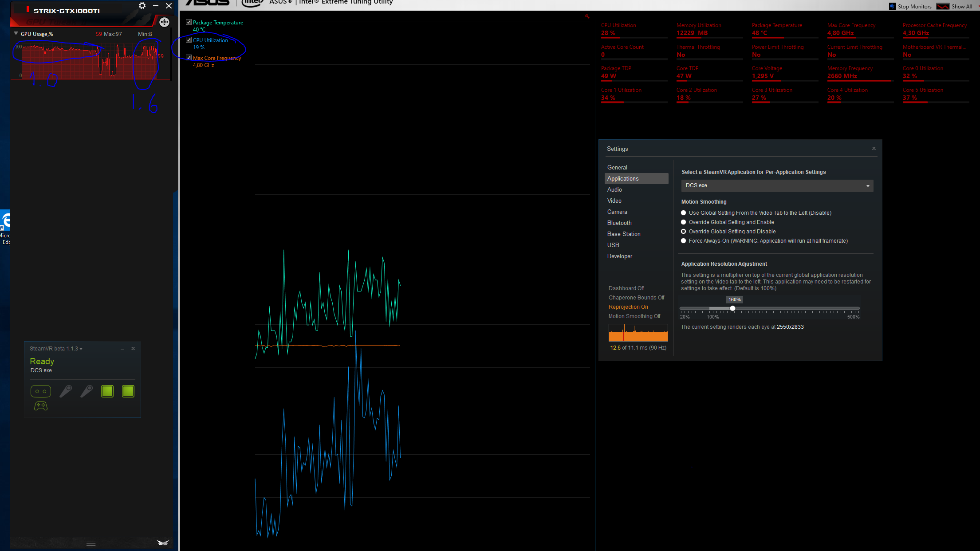Click the Memory Utilization 12229 MB monitor
The width and height of the screenshot is (980, 551).
[x=709, y=30]
